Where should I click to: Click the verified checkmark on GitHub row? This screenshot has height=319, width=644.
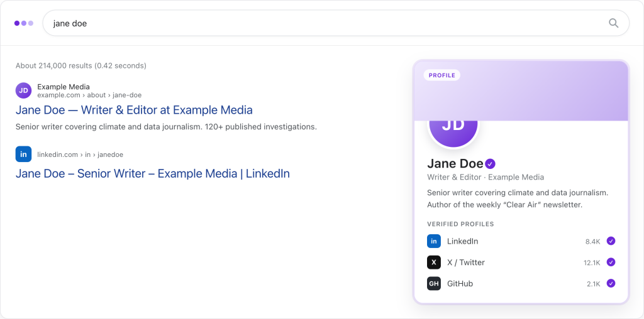[611, 283]
